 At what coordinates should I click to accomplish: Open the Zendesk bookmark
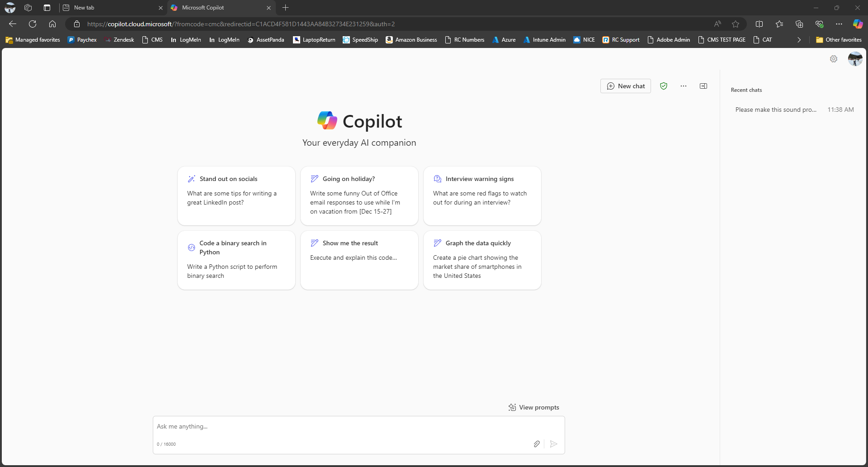pos(119,40)
